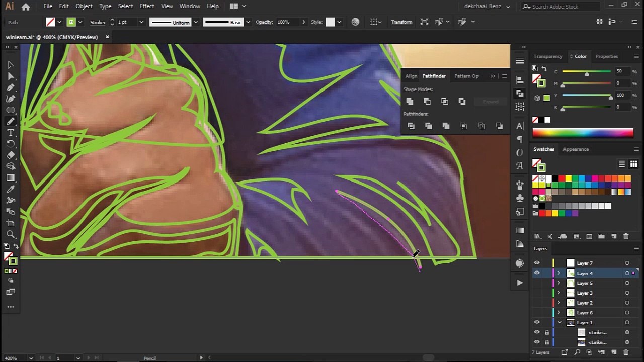Image resolution: width=644 pixels, height=362 pixels.
Task: Activate the Rotate tool
Action: coord(11,144)
